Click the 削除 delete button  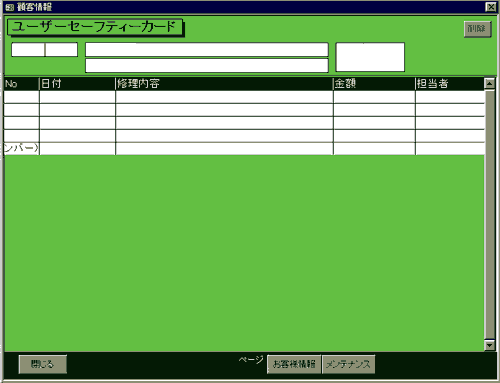[477, 29]
